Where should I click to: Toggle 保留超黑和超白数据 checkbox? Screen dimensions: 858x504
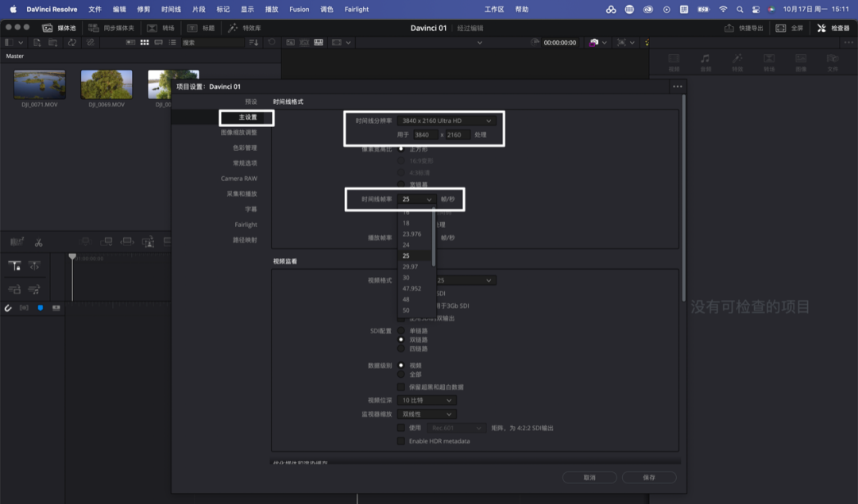coord(401,387)
